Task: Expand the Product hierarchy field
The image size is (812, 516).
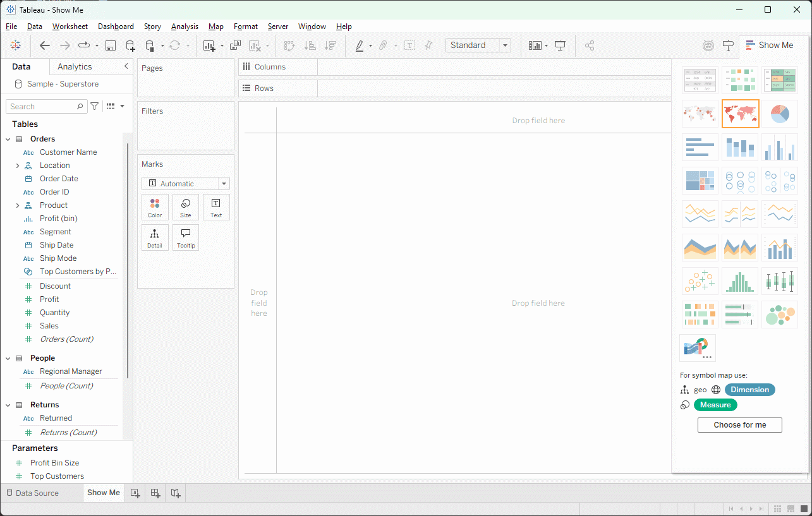Action: click(x=18, y=205)
